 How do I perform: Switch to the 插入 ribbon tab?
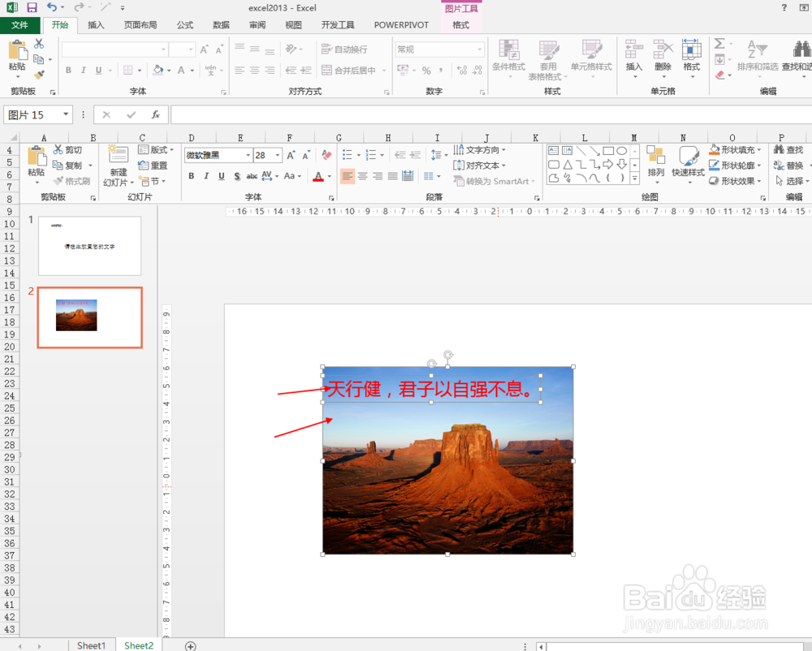coord(96,24)
